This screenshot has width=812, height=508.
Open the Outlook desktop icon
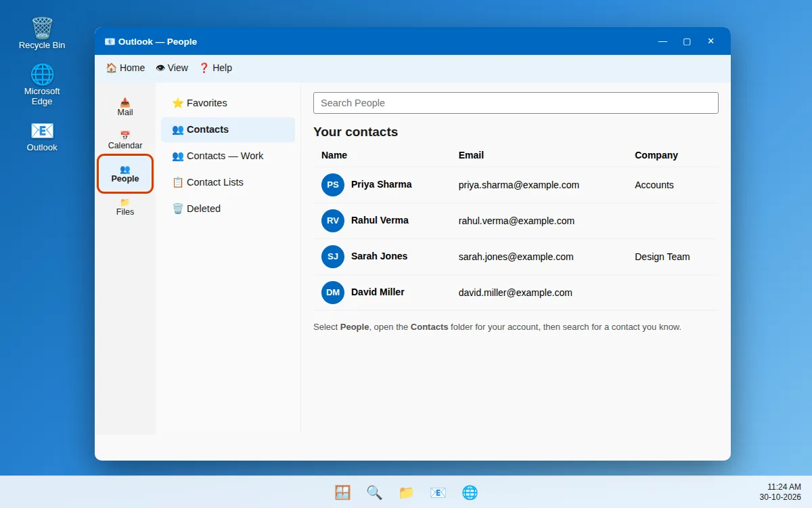point(42,136)
